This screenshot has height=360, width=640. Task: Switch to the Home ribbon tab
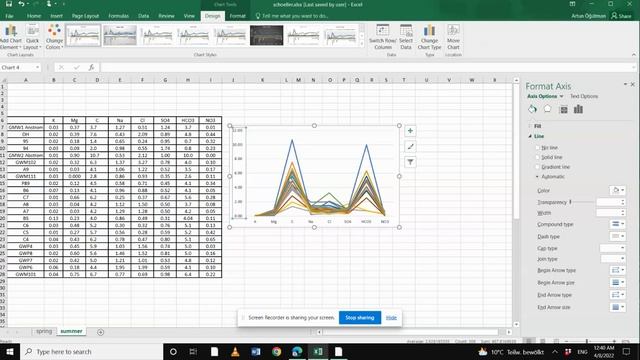[34, 16]
